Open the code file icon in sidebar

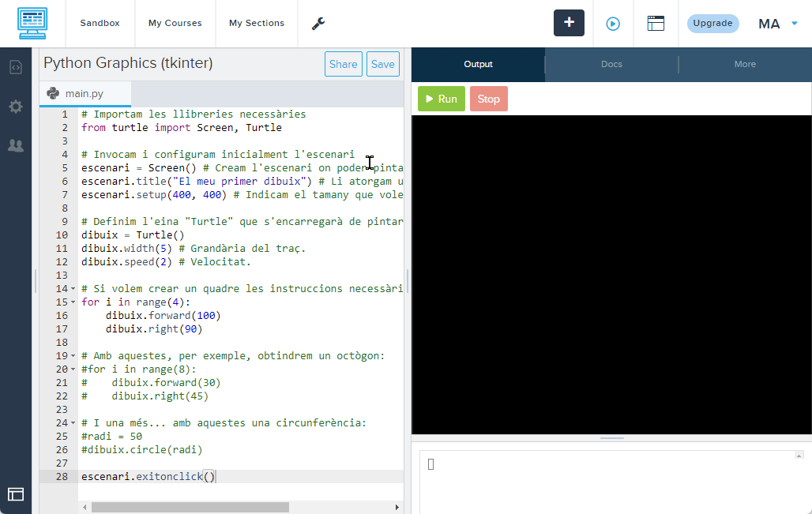coord(16,67)
